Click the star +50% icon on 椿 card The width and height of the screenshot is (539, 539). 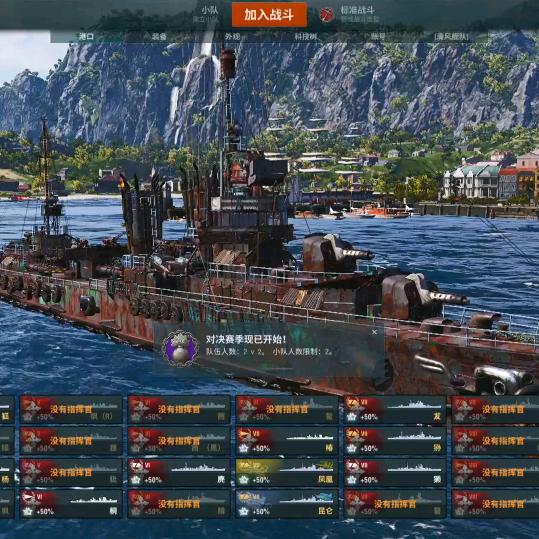tap(244, 448)
